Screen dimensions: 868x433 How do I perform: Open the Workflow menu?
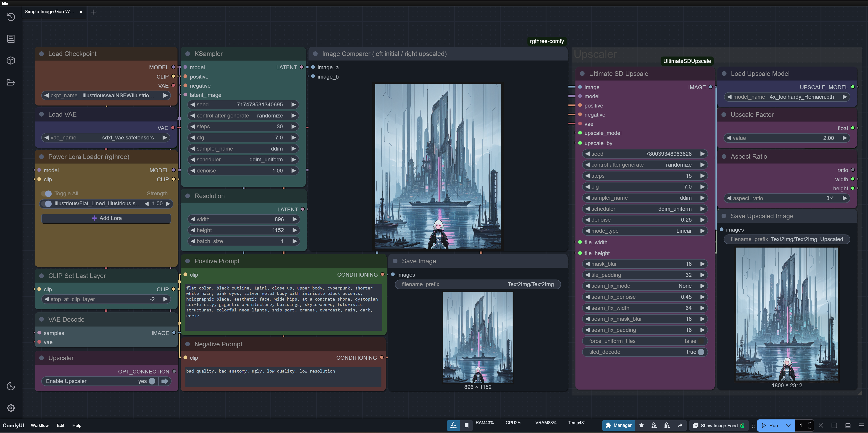pos(40,425)
